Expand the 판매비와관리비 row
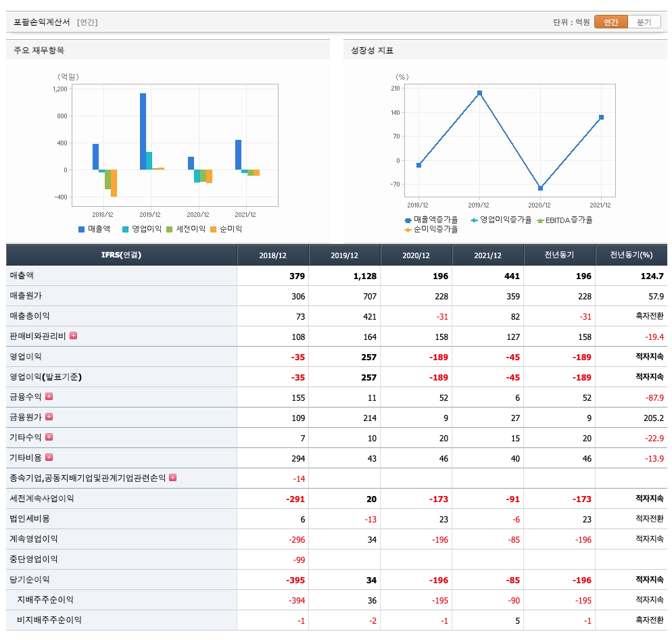The height and width of the screenshot is (640, 672). click(x=73, y=336)
